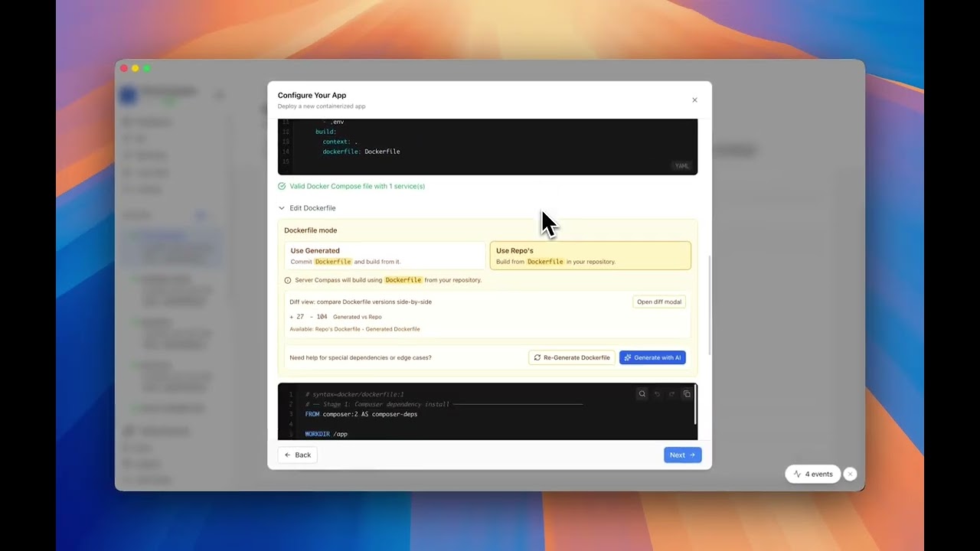Image resolution: width=980 pixels, height=551 pixels.
Task: Collapse the Edit Dockerfile section
Action: (307, 208)
